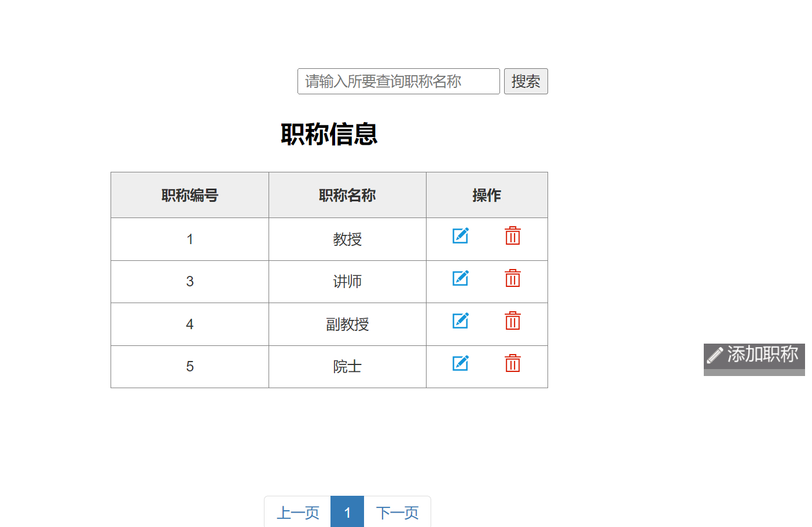
Task: Click ID cell in the 教授 row
Action: [190, 239]
